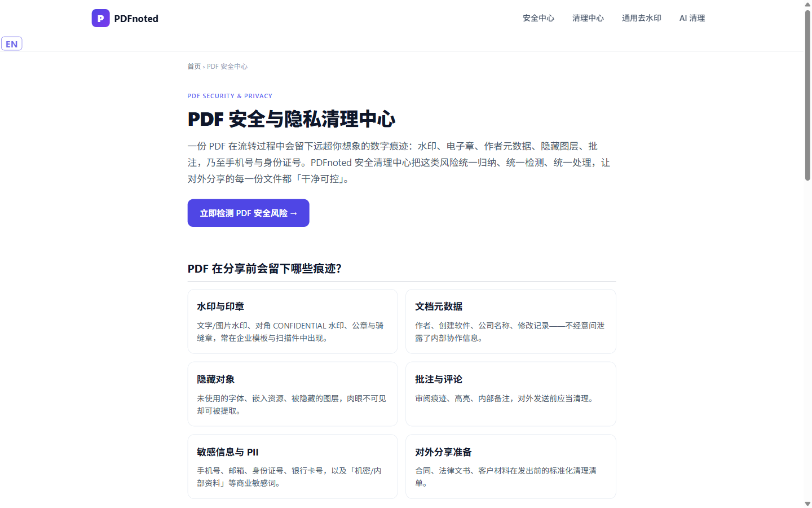Viewport: 812px width, 508px height.
Task: Open the 清理中心 nav item
Action: pos(588,18)
